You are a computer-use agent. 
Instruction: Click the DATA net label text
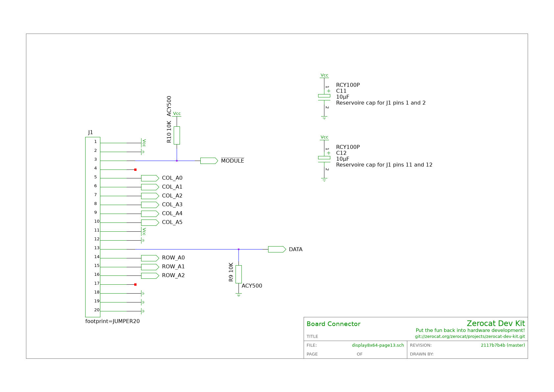pyautogui.click(x=296, y=249)
